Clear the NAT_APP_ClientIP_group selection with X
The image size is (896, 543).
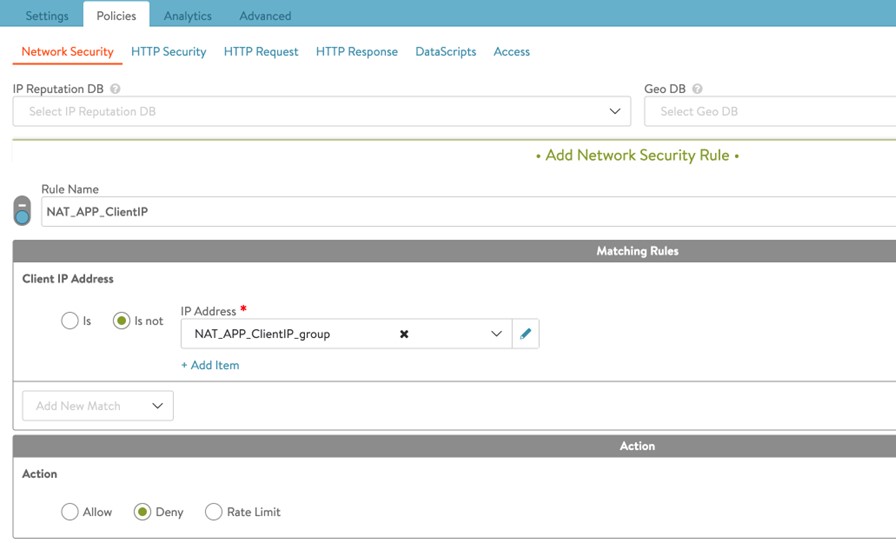pos(404,334)
